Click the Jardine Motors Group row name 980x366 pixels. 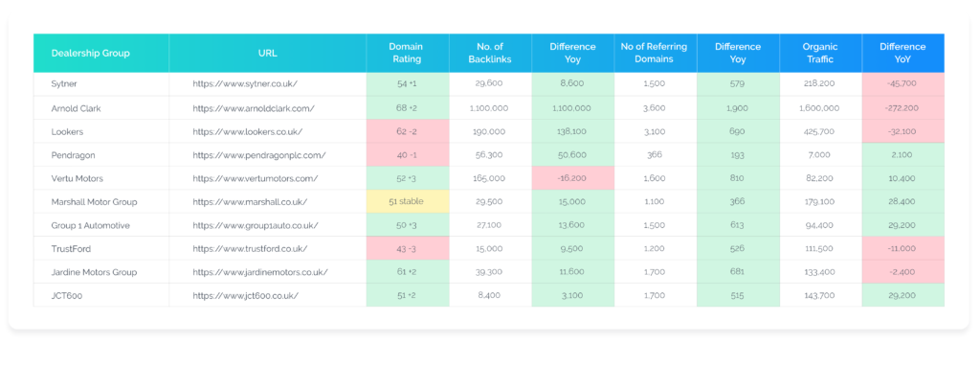click(x=94, y=272)
